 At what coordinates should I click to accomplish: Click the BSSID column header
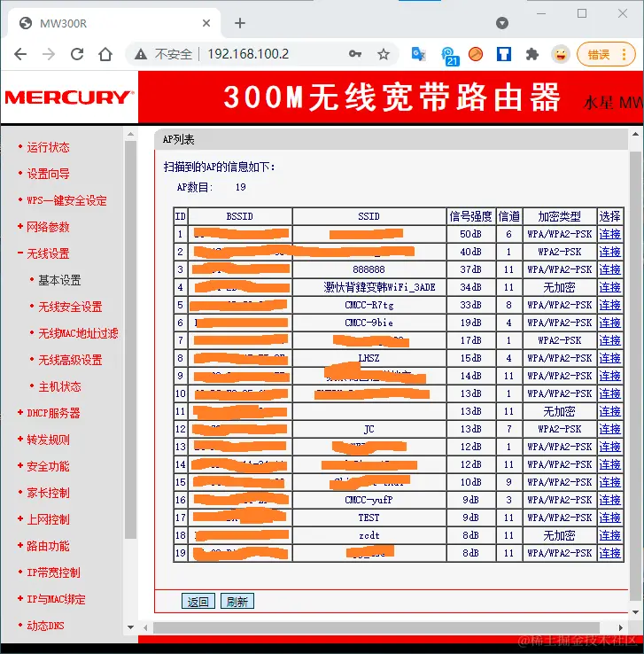pos(240,216)
